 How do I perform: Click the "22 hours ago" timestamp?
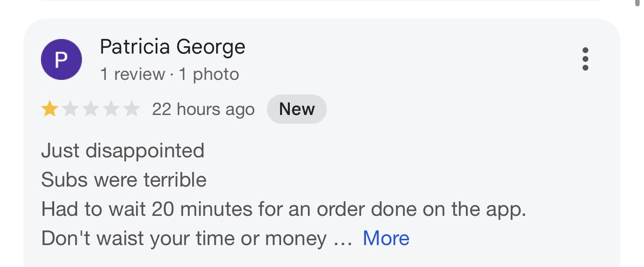tap(203, 109)
